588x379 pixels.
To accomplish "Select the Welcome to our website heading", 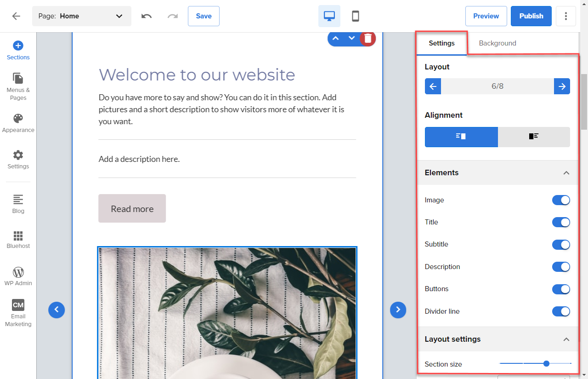I will 197,75.
